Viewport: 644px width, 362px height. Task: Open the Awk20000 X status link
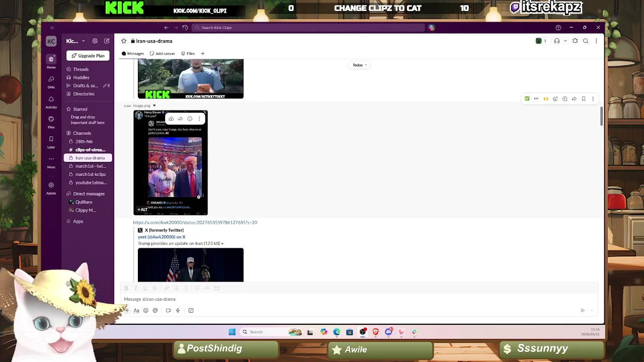(x=195, y=222)
